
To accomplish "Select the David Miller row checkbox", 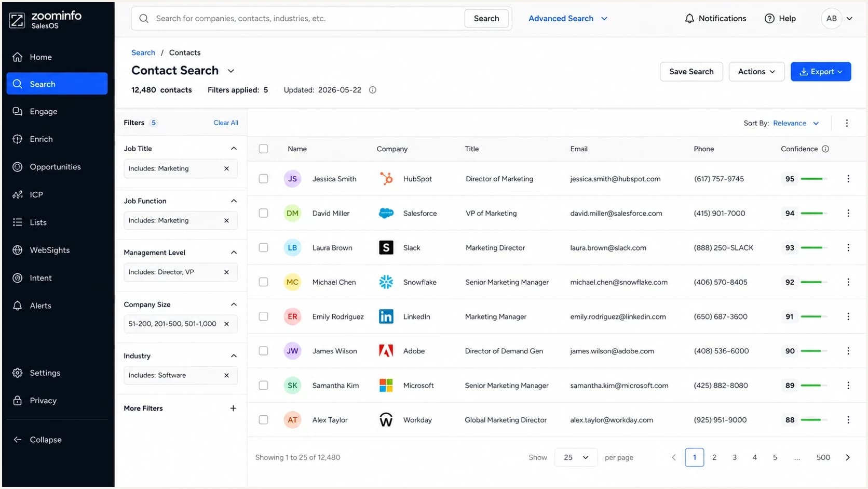I will point(264,213).
